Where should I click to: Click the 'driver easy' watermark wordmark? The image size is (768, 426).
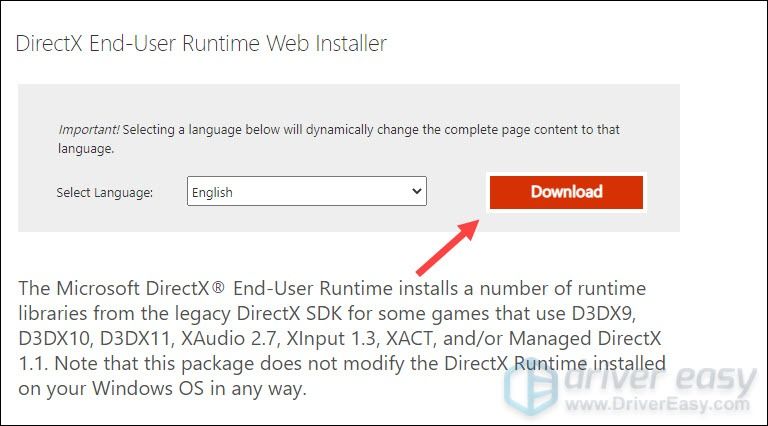coord(660,379)
